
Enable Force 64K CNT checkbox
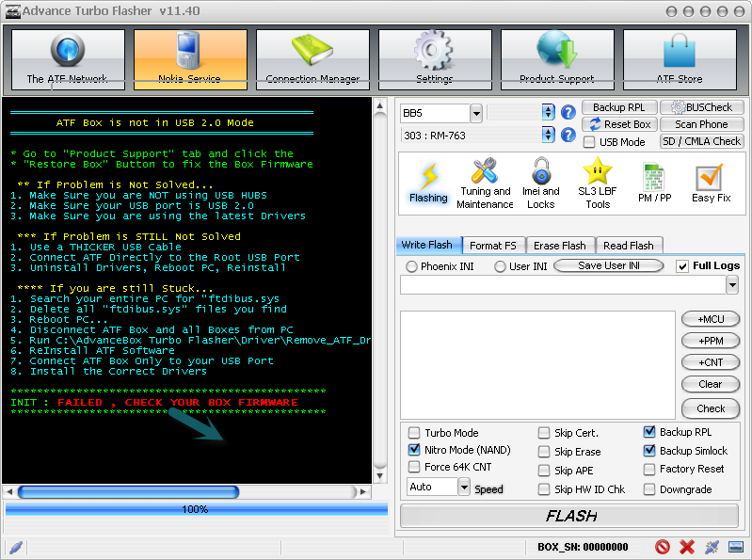414,467
